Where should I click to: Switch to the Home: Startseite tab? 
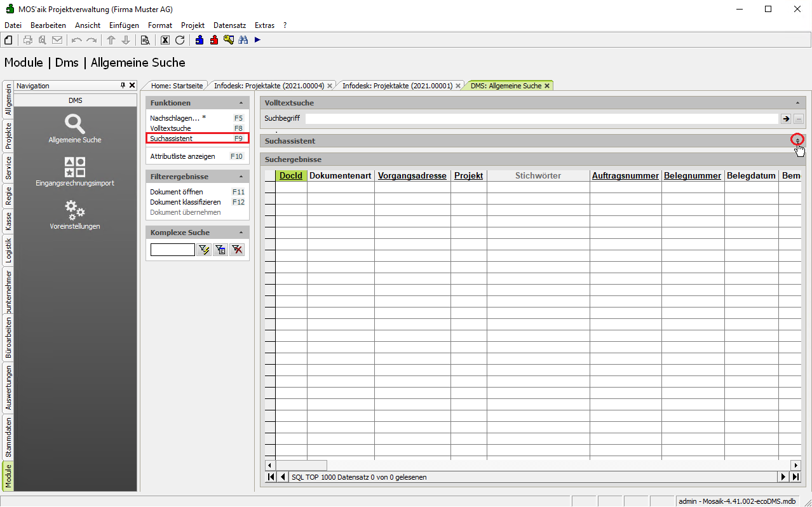click(x=177, y=86)
